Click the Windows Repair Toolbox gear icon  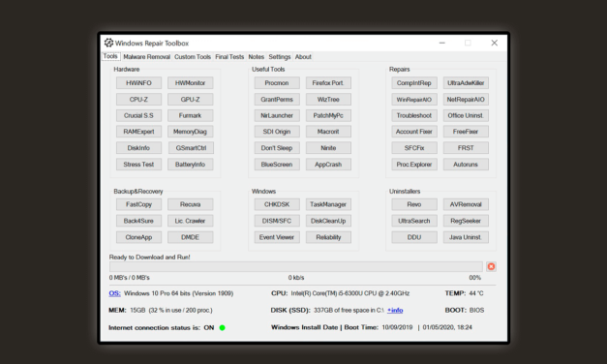[x=108, y=43]
